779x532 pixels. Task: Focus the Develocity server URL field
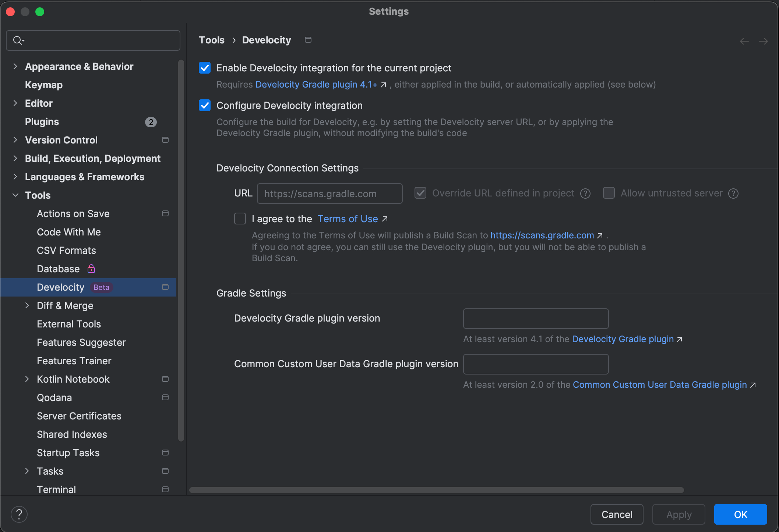(330, 194)
